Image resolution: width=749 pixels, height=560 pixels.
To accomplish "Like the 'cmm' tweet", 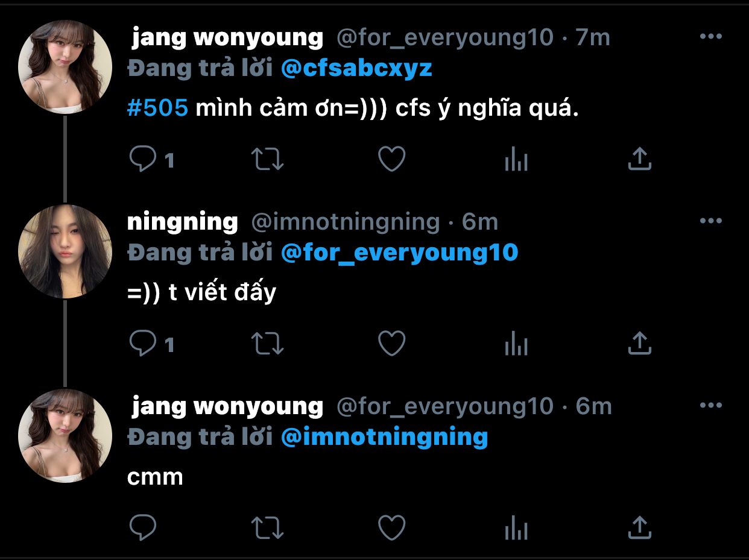I will coord(391,529).
